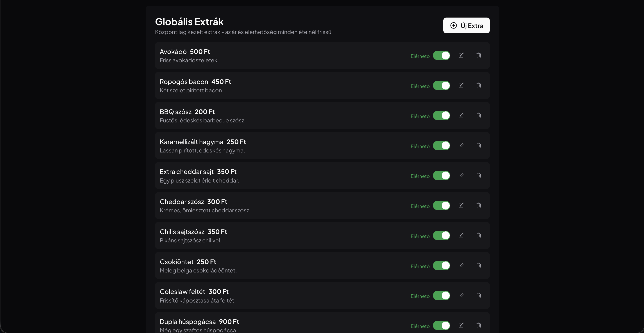Delete the BBQ szósz extra

coord(478,116)
